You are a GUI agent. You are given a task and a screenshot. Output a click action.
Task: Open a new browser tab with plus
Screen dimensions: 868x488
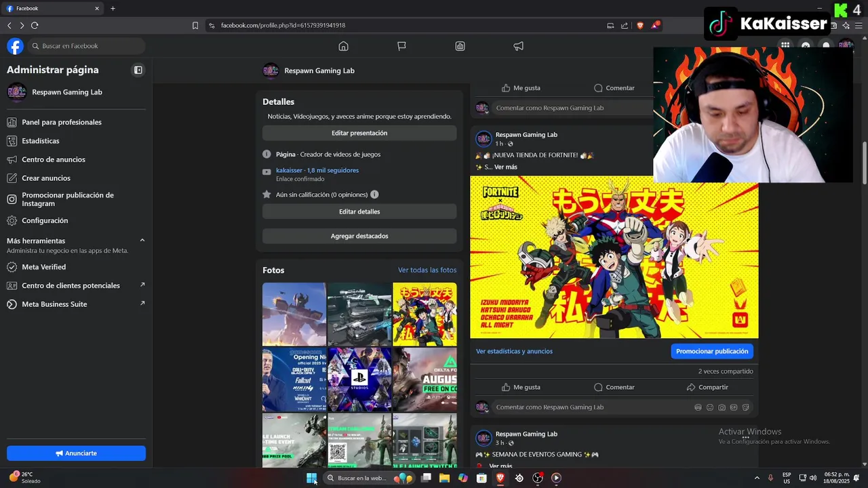tap(113, 8)
